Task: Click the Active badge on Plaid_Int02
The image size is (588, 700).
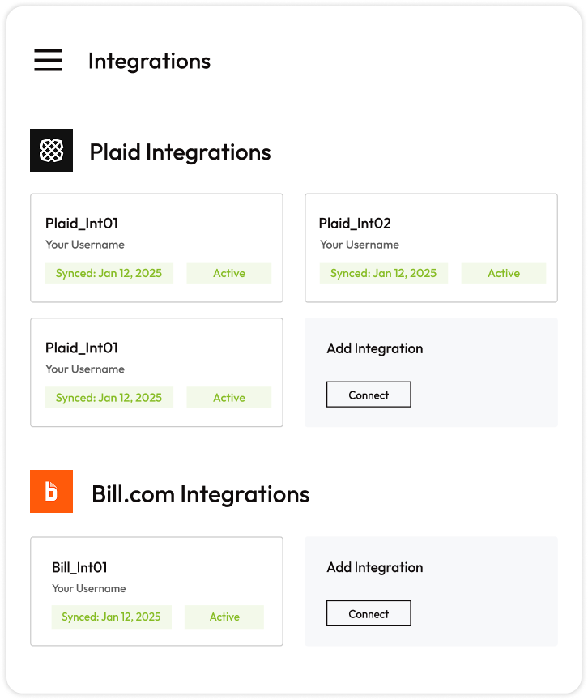Action: (x=504, y=273)
